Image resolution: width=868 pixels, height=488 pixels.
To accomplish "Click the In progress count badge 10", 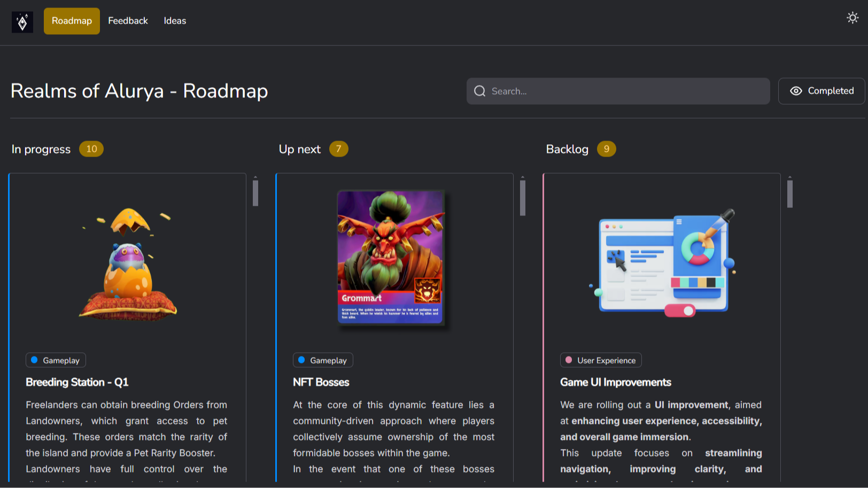I will coord(91,149).
